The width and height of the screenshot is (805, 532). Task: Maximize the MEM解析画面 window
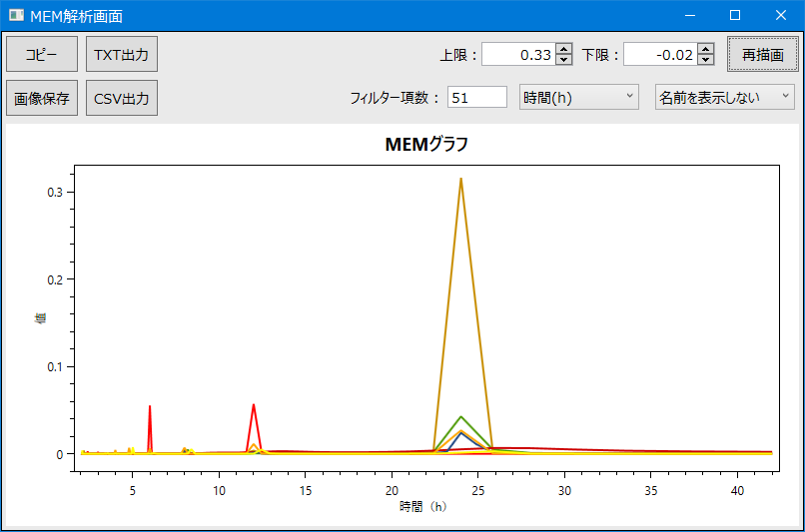735,15
